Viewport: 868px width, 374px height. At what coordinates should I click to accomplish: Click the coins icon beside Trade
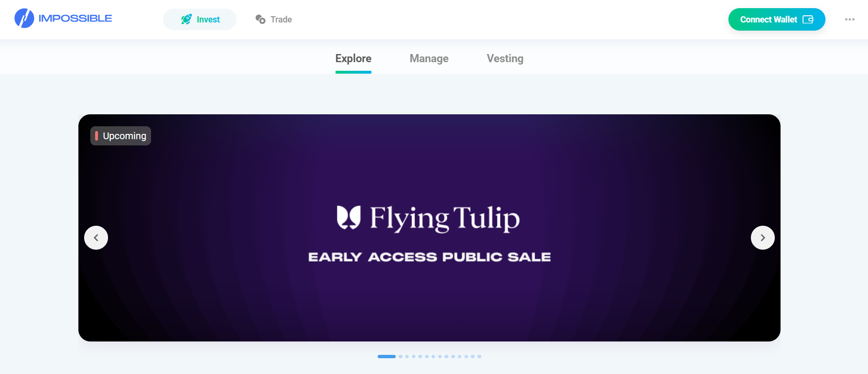(x=260, y=19)
